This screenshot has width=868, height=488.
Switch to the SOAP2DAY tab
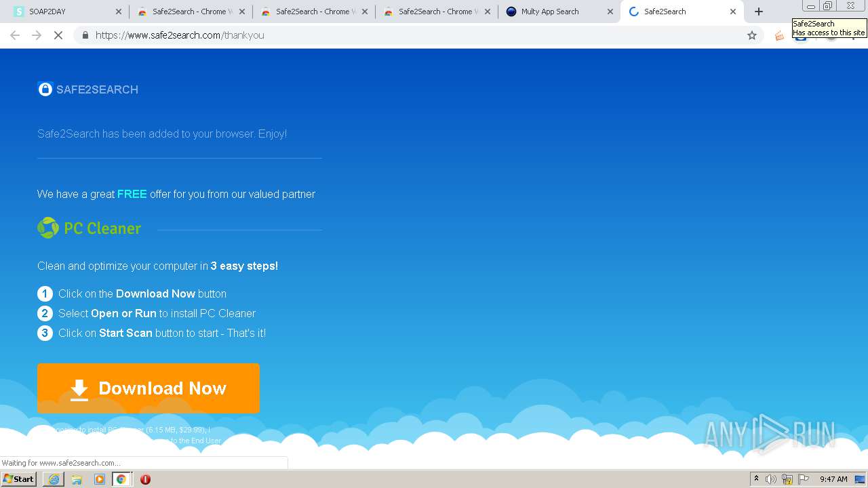point(67,12)
